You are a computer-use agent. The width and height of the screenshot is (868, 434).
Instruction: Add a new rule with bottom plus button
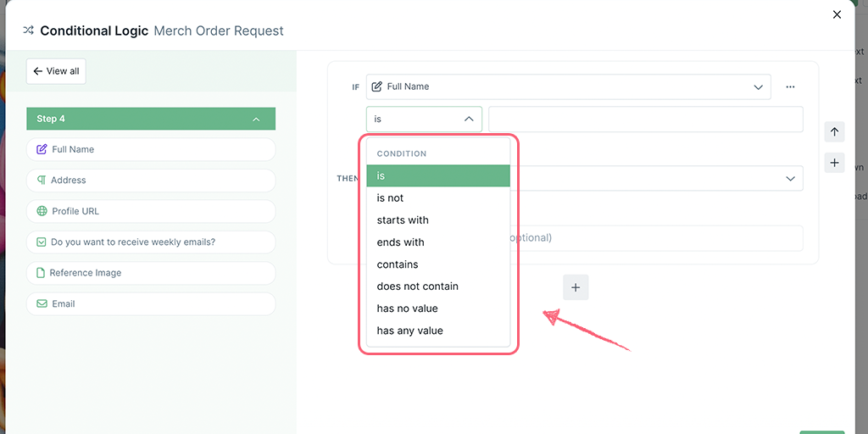(x=576, y=288)
